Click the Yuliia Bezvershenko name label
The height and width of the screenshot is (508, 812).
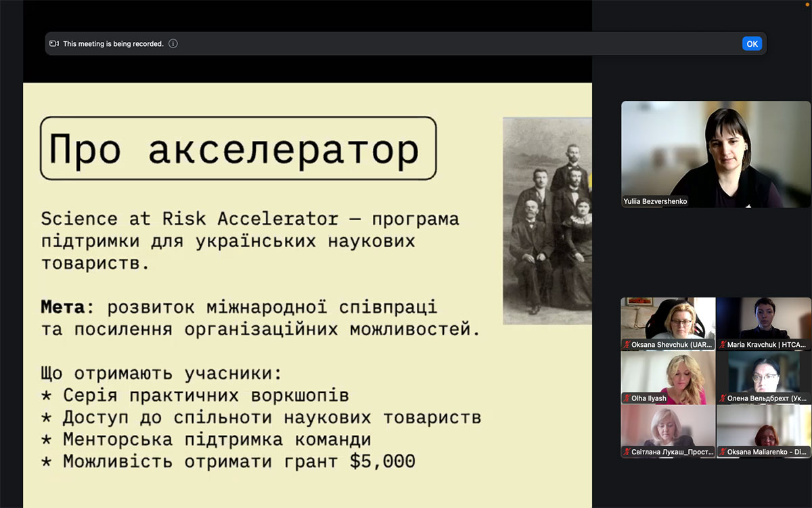pyautogui.click(x=655, y=201)
